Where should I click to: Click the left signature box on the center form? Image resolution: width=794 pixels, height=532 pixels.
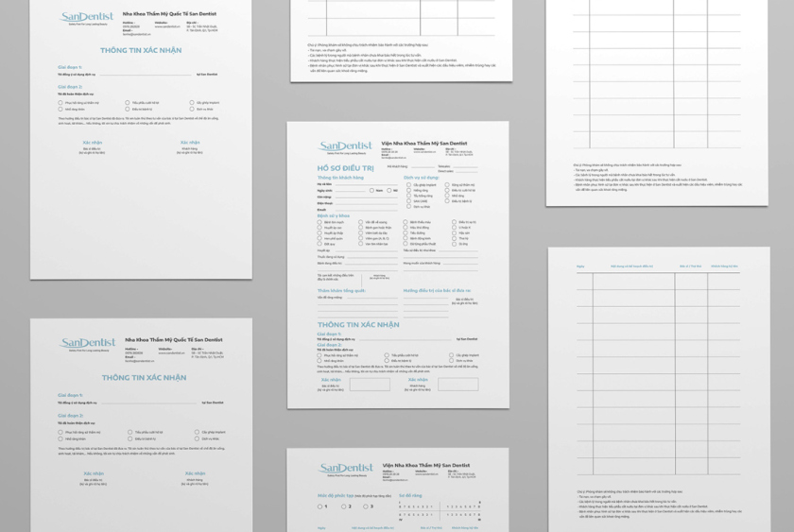(x=370, y=385)
